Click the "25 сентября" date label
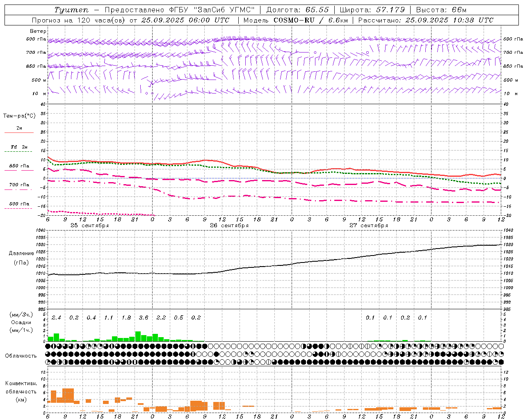The width and height of the screenshot is (525, 420). coord(89,226)
